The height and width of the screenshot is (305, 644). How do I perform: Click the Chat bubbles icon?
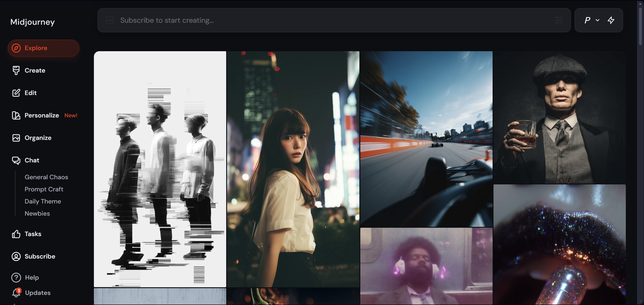pyautogui.click(x=16, y=160)
